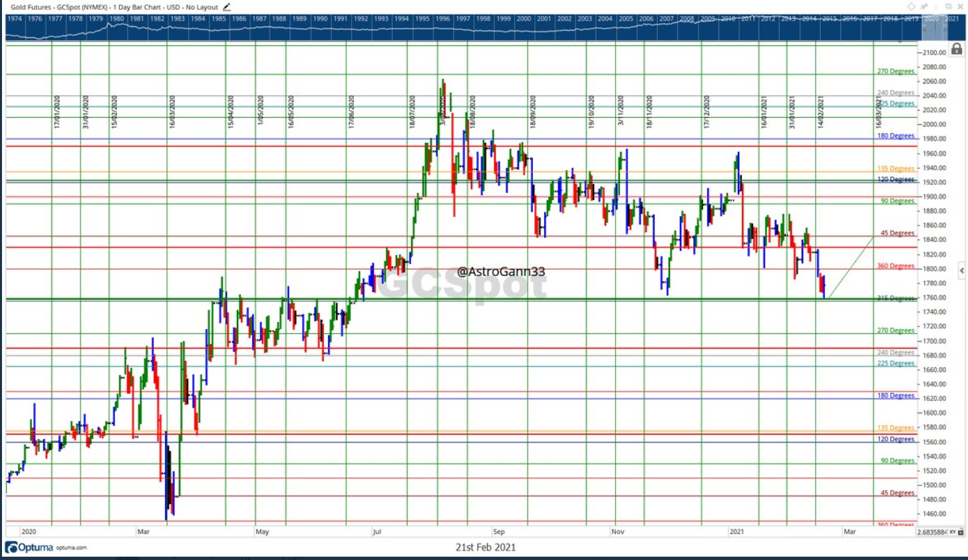This screenshot has width=968, height=560.
Task: Click the diamond icon in top-right corner
Action: pyautogui.click(x=911, y=7)
